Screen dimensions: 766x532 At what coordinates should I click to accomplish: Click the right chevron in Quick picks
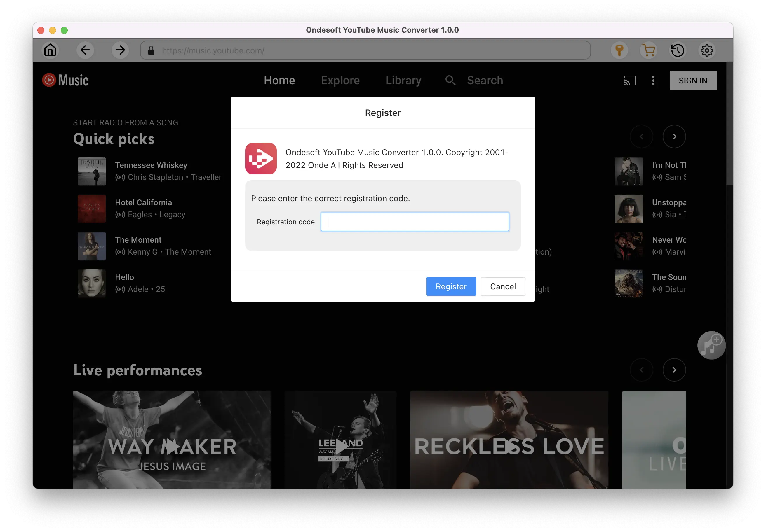[674, 136]
